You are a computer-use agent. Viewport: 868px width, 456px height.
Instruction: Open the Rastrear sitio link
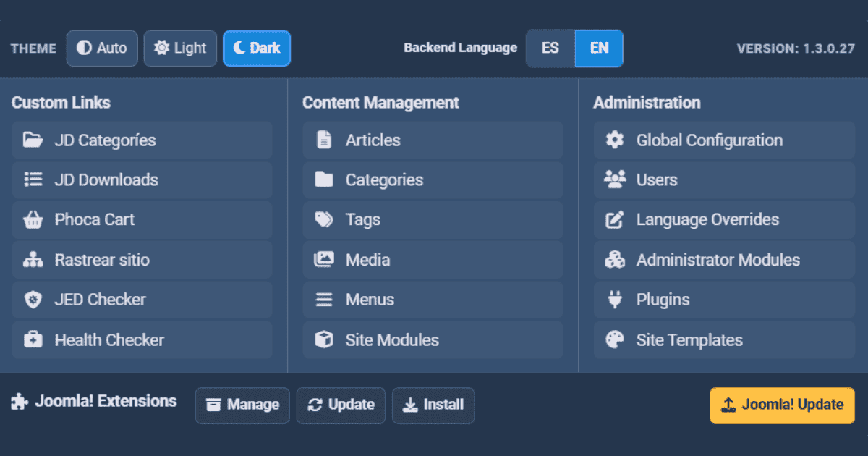coord(142,260)
